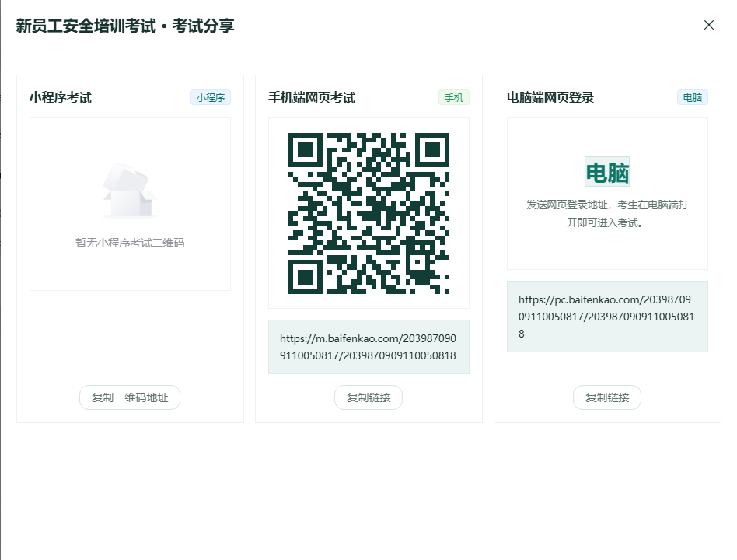Click the 复制二维码地址 button
This screenshot has width=737, height=560.
(130, 397)
